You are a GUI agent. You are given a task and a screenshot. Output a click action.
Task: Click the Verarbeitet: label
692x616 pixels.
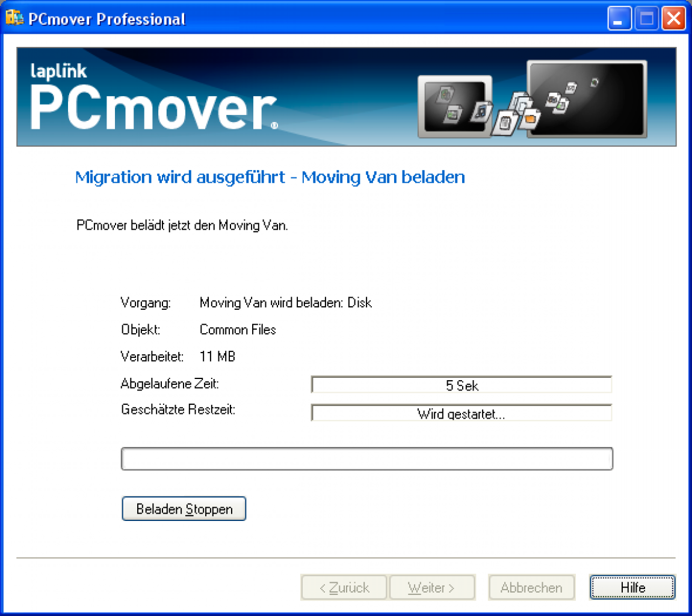tap(152, 356)
